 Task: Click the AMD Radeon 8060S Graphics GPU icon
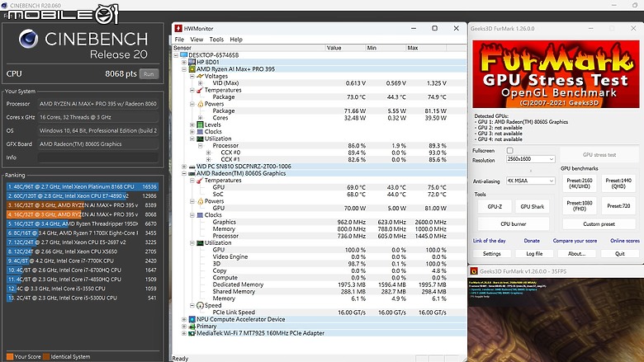pos(192,173)
